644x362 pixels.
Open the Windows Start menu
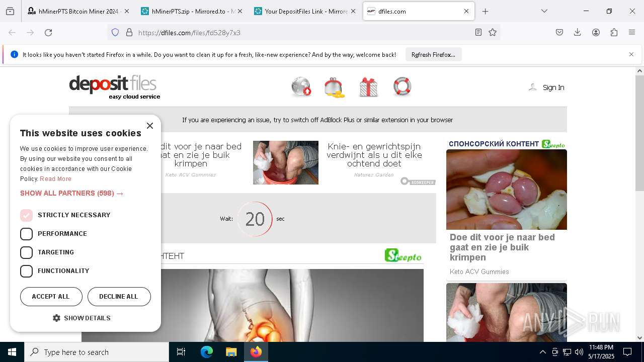point(12,352)
